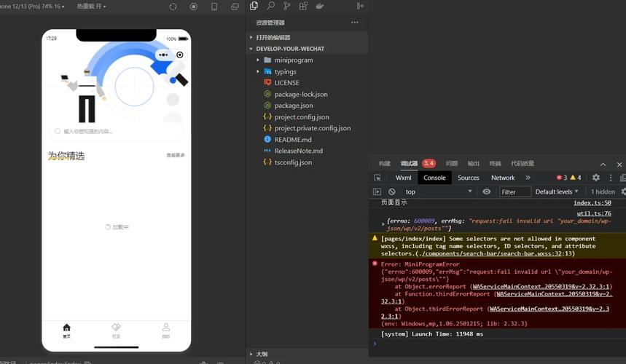Viewport: 626px width, 364px height.
Task: Open the extensions icon in activity bar
Action: tap(303, 6)
